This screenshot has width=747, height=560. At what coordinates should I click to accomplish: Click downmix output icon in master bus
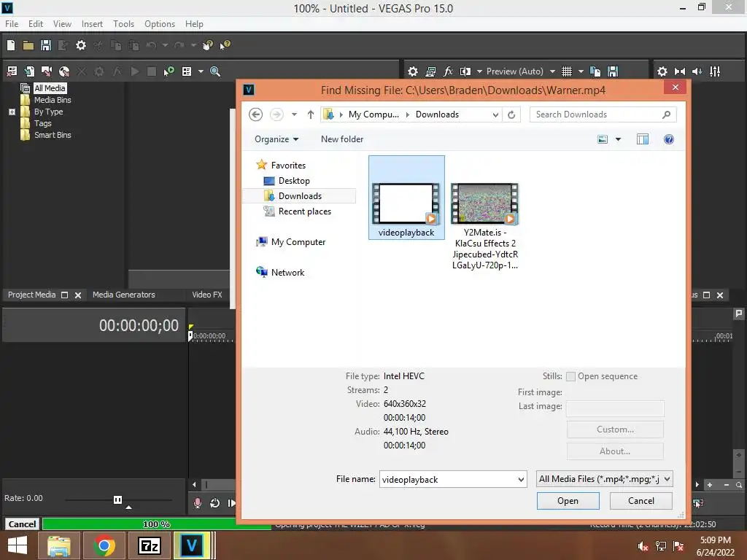tap(680, 71)
